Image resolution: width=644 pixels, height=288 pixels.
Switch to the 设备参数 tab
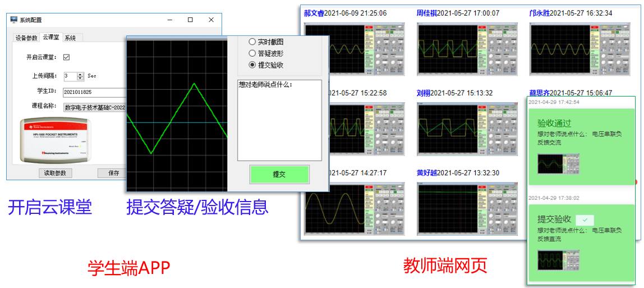(26, 38)
